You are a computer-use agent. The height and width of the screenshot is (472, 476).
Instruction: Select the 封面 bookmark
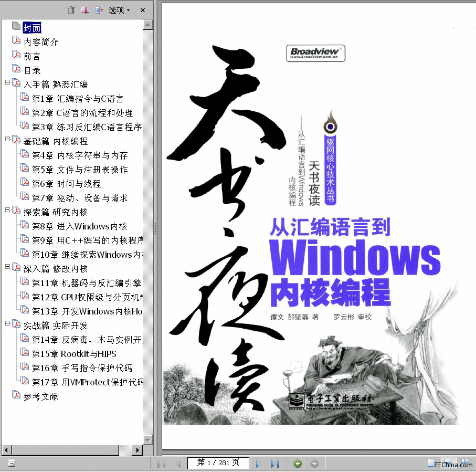click(x=32, y=28)
